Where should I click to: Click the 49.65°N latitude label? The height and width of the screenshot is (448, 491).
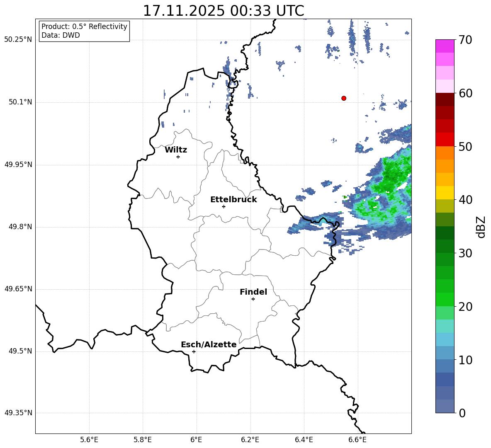pos(18,289)
